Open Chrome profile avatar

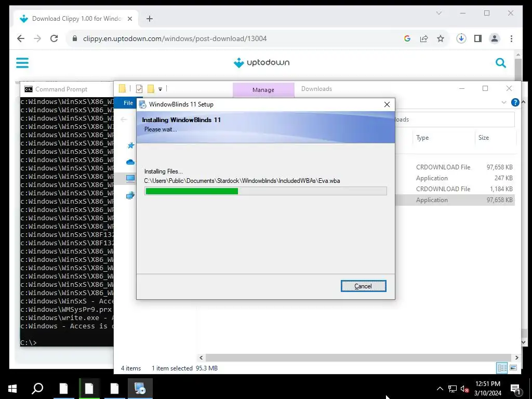click(495, 38)
